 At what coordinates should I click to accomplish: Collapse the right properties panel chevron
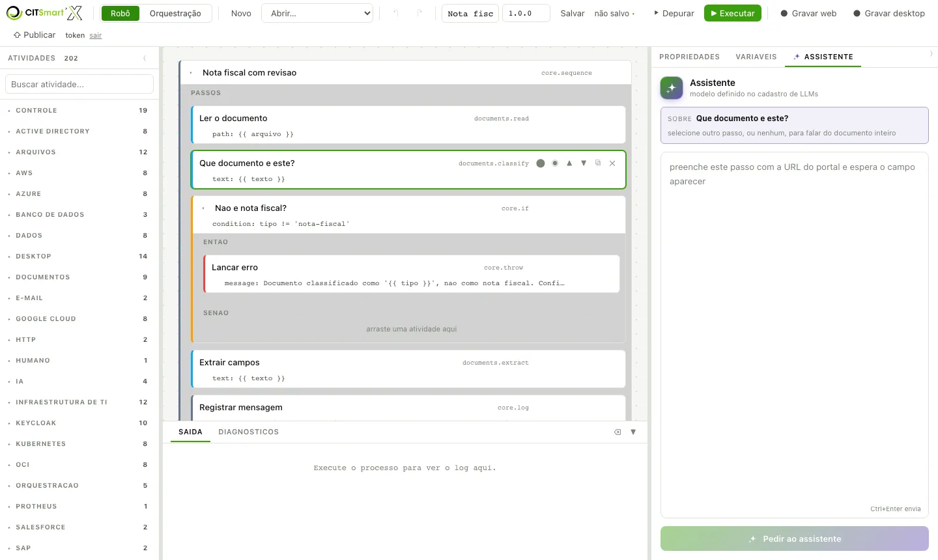tap(931, 54)
